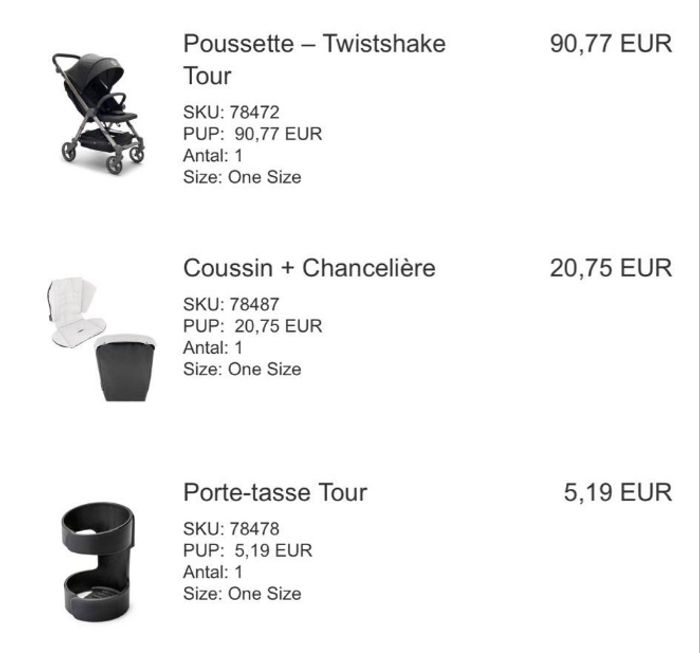Viewport: 700px width, 653px height.
Task: Open the Porte-tasse Tour product title
Action: [275, 492]
